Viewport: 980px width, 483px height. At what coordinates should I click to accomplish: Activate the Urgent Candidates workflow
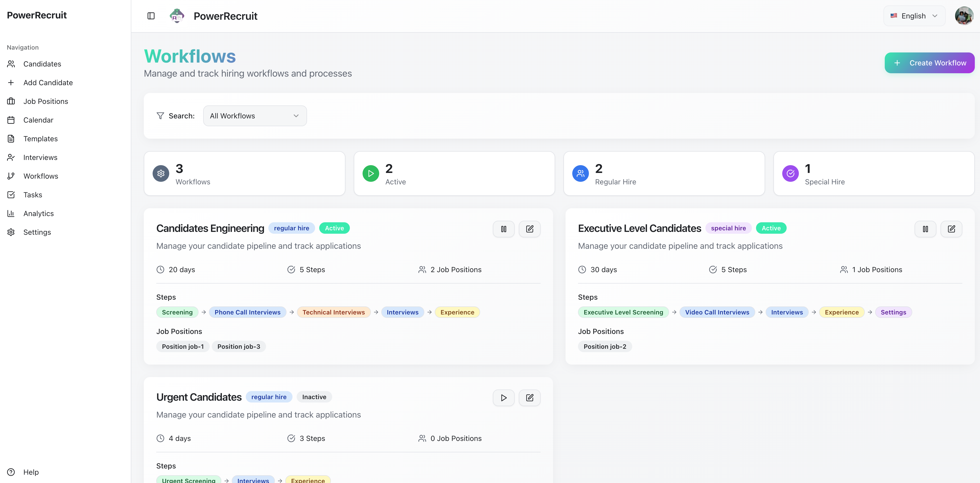click(503, 398)
